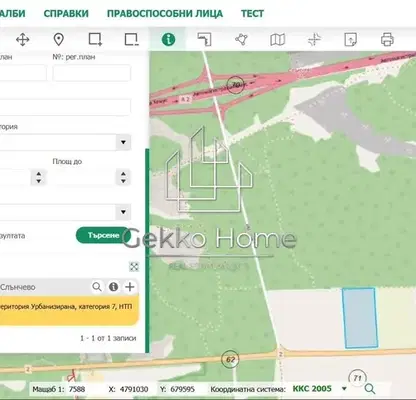Activate the location pin tool

point(59,40)
